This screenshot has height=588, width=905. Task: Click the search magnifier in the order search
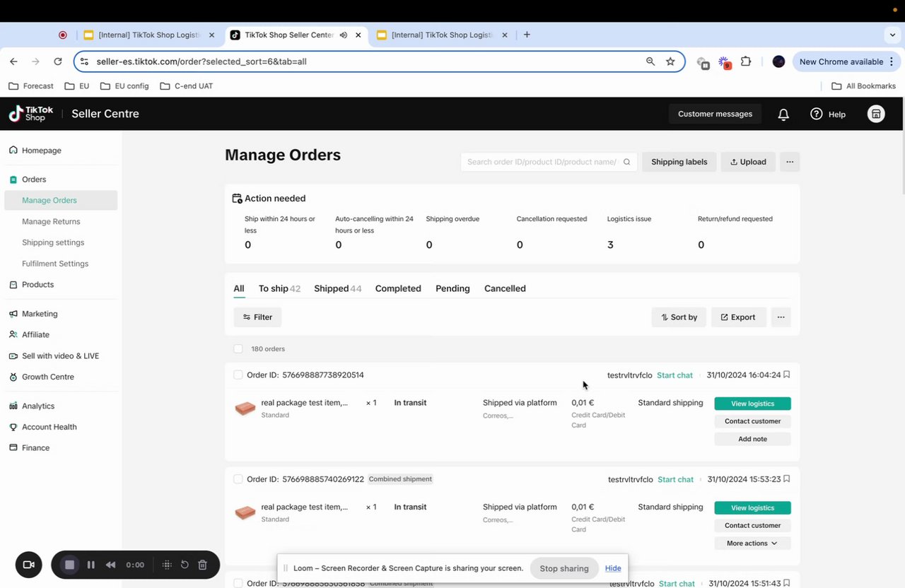click(626, 162)
